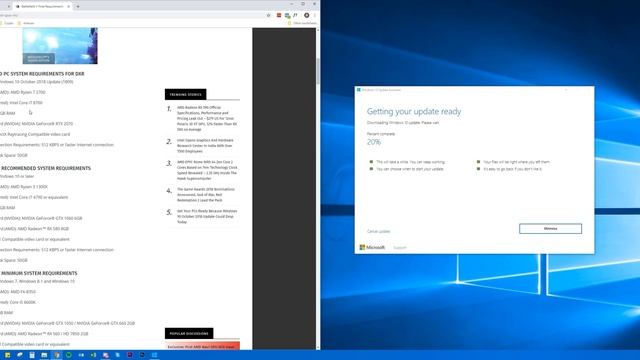Open trending story 2 about Intel graphics research center
Viewport: 640px width, 360px height.
coord(205,146)
